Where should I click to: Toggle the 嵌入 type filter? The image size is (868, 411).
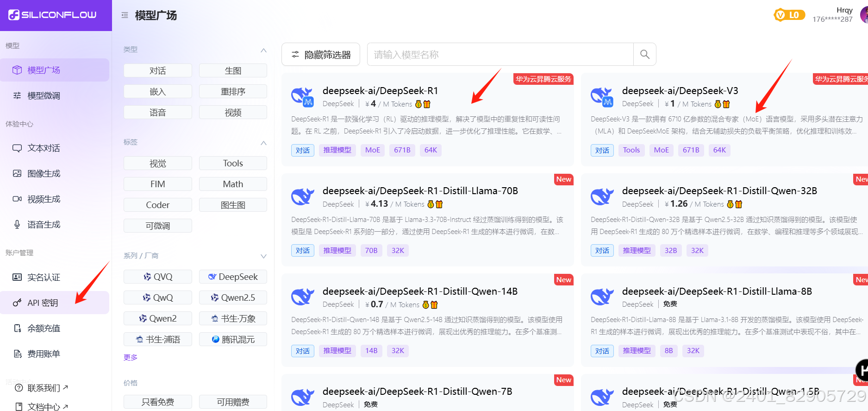(x=158, y=91)
